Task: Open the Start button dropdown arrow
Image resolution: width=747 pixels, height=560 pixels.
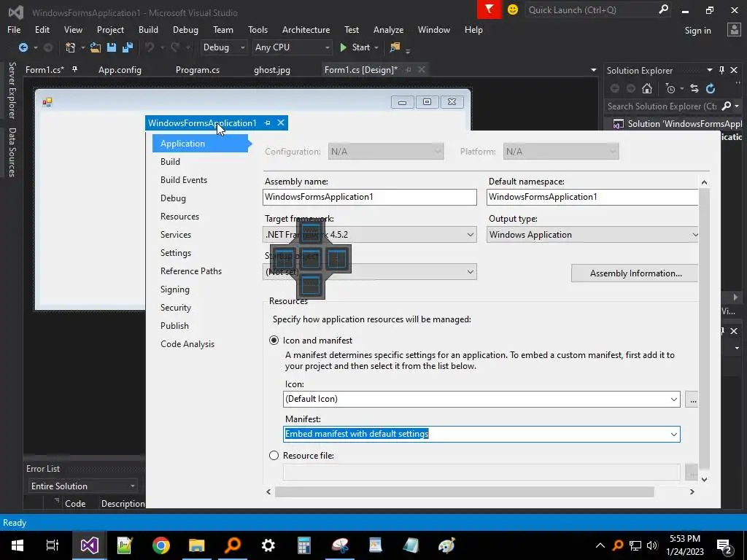Action: click(x=376, y=47)
